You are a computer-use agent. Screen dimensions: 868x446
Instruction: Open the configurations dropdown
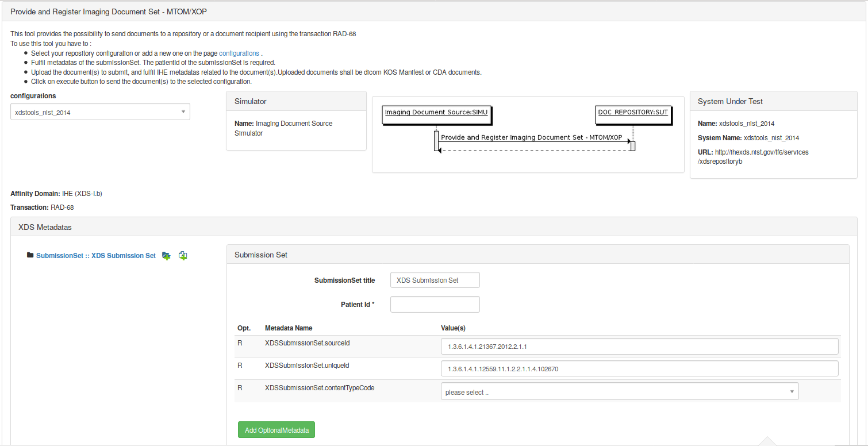100,112
